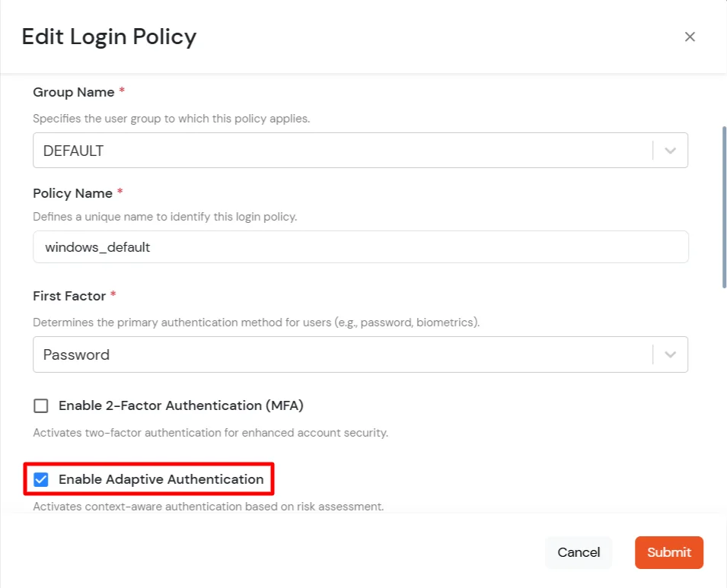Screen dimensions: 727x588
Task: Uncheck the Enable Adaptive Authentication box
Action: point(41,479)
